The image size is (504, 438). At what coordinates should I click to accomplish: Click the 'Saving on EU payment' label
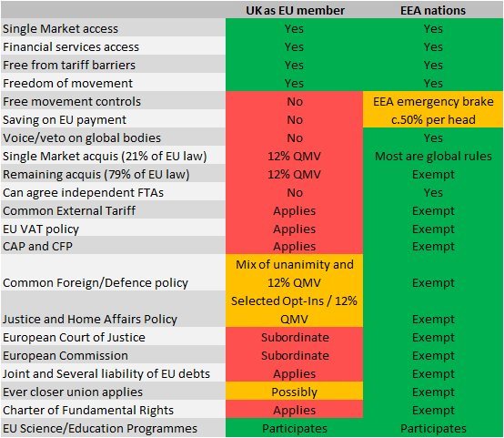point(65,120)
